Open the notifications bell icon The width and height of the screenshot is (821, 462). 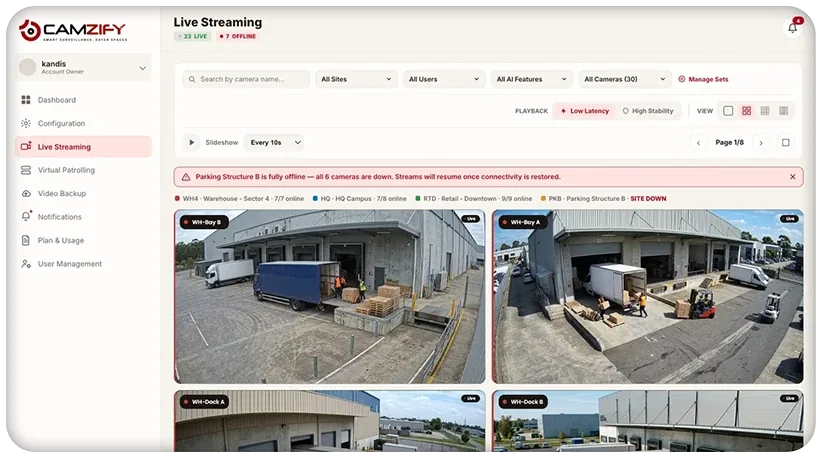tap(793, 28)
